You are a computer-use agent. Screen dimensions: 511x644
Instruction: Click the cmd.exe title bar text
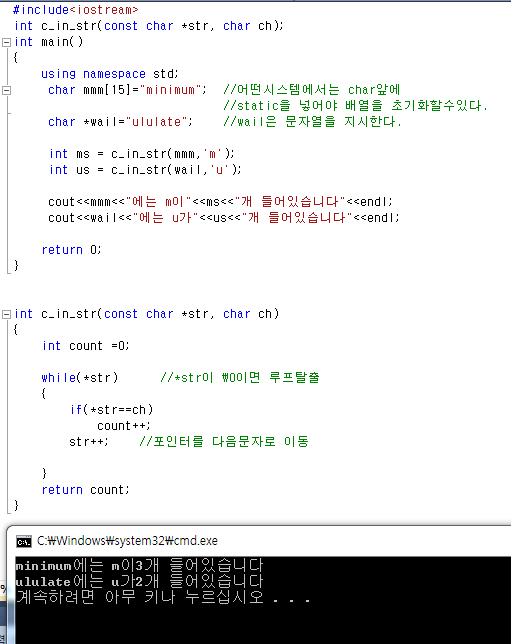pos(127,541)
